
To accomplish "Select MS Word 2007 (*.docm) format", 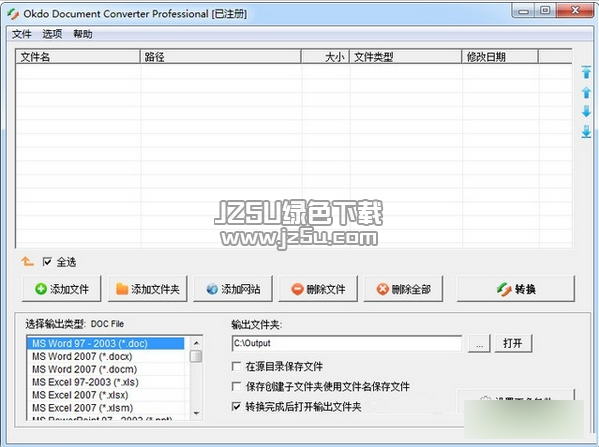I will pyautogui.click(x=106, y=369).
